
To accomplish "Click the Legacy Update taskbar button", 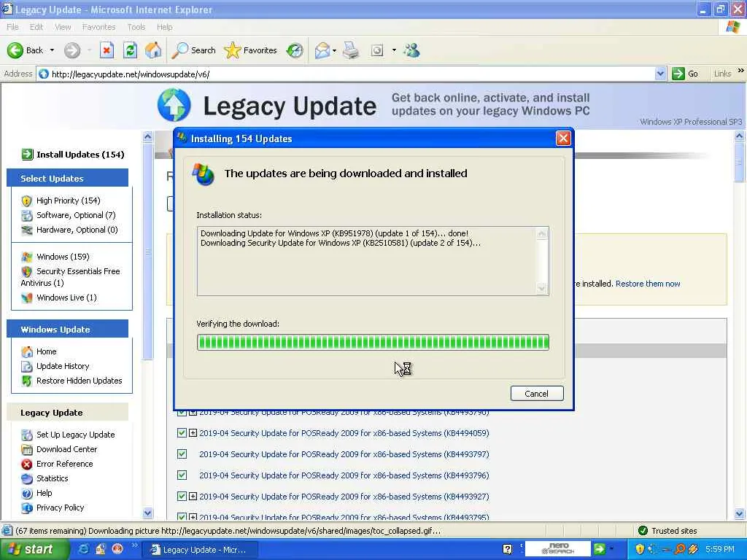I will tap(200, 550).
